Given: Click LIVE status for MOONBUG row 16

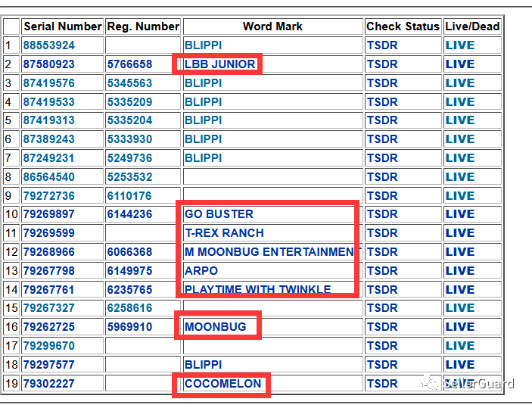Looking at the screenshot, I should coord(460,327).
